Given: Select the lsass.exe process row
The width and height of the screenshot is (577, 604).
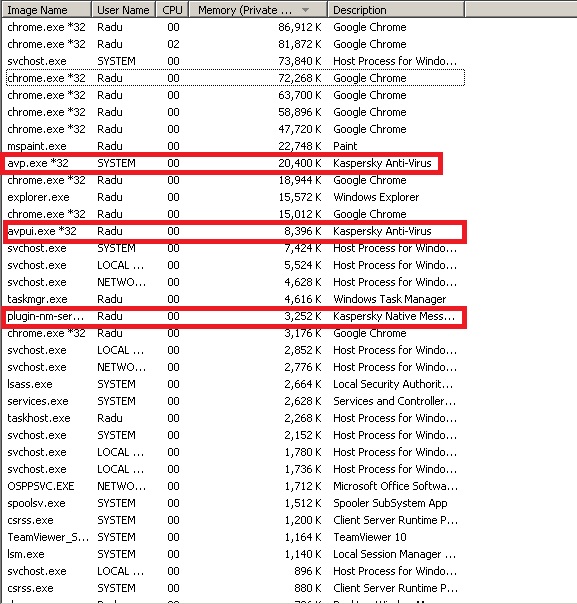Looking at the screenshot, I should tap(233, 384).
